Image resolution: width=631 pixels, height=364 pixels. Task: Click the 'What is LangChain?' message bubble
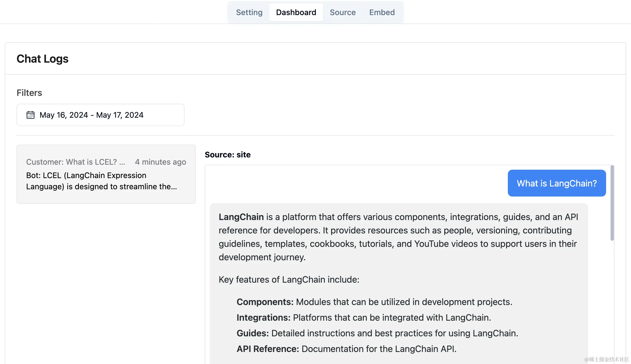557,183
